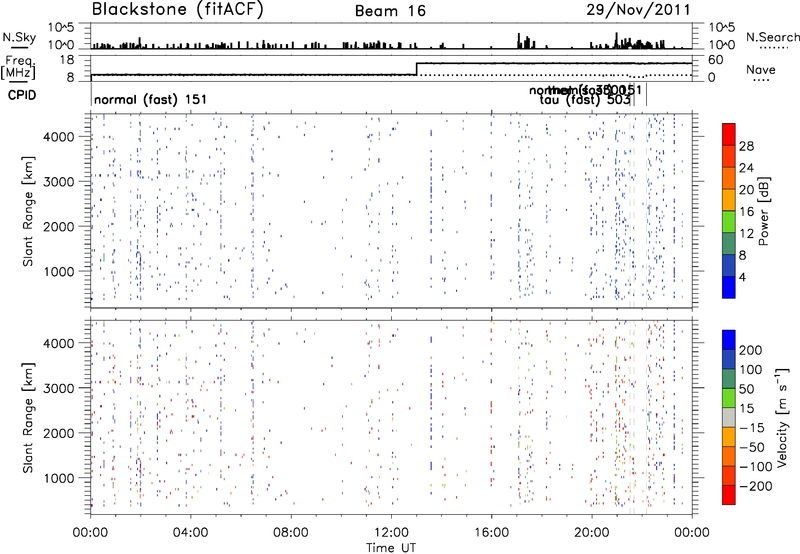The width and height of the screenshot is (800, 554).
Task: Pick Velocity segment between -200 and -100
Action: pos(729,475)
